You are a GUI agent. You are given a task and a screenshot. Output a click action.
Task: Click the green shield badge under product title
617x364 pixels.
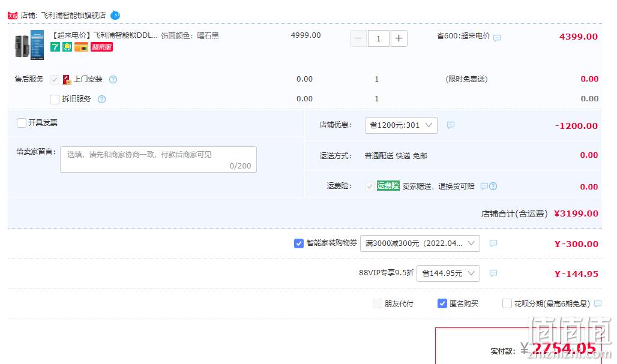(67, 47)
